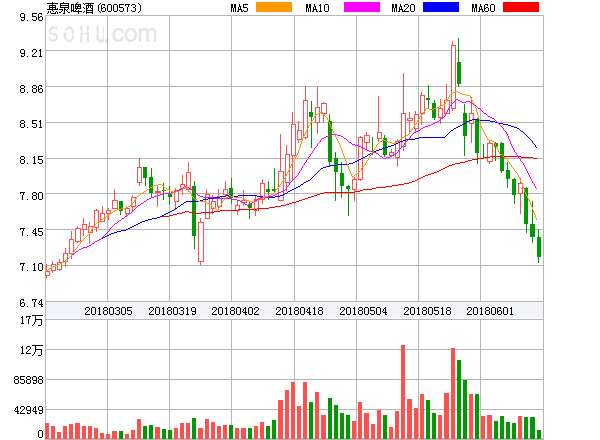Click the highest red candlestick near 9.21
This screenshot has height=440, width=600.
point(453,77)
